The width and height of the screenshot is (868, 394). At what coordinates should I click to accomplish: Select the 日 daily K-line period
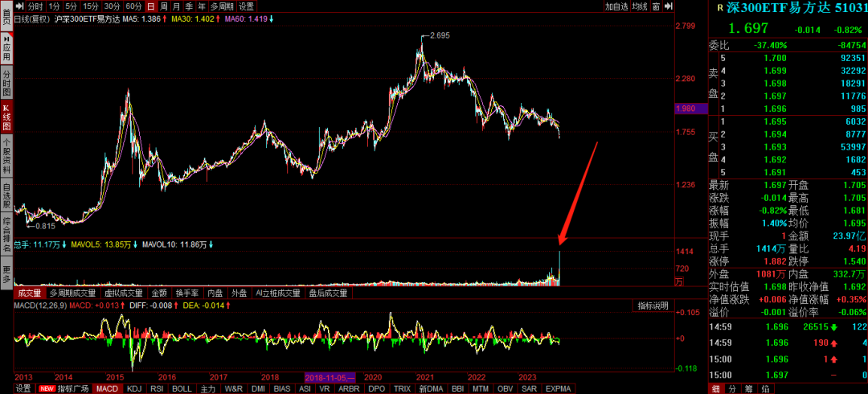(x=151, y=6)
